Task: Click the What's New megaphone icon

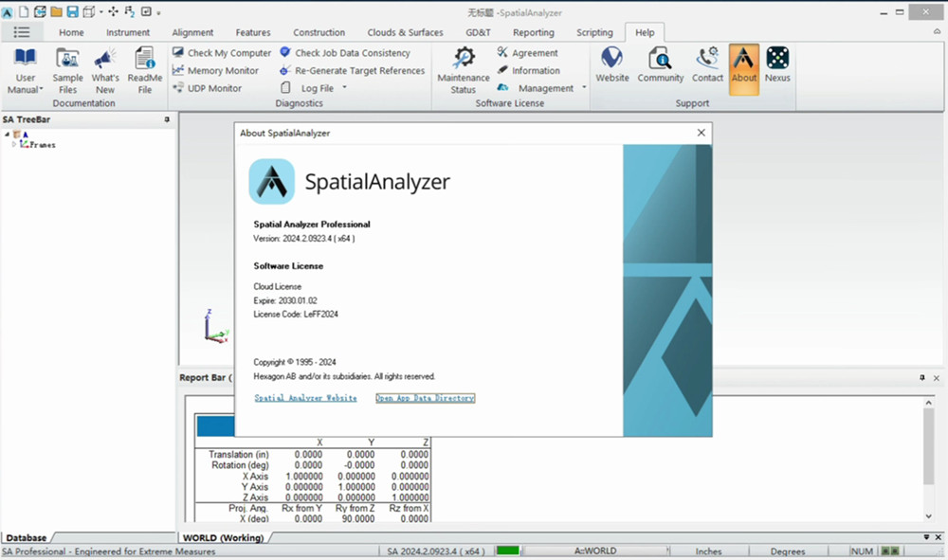Action: click(x=105, y=59)
